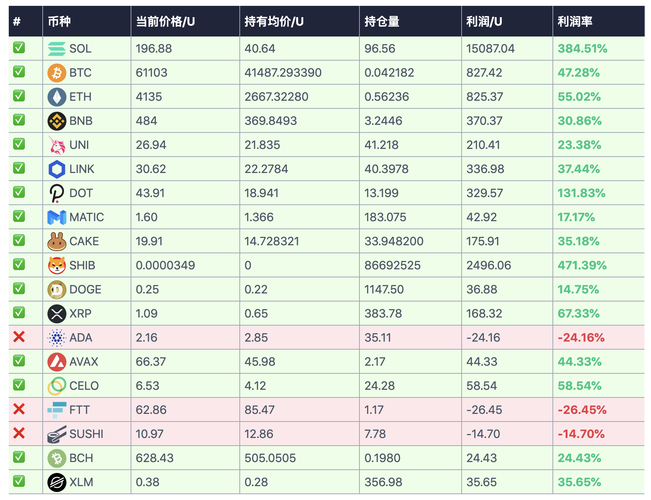Click DOT profit rate 131.83%

(x=581, y=193)
